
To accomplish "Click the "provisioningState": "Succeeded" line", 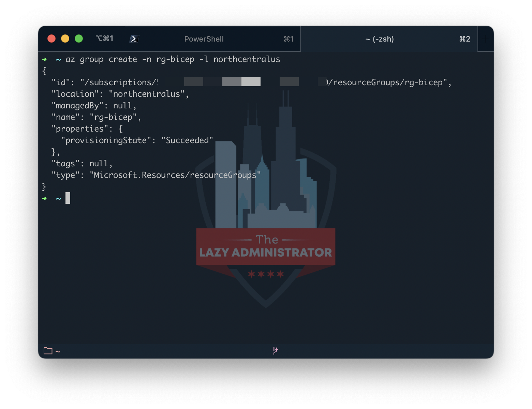I will 137,140.
